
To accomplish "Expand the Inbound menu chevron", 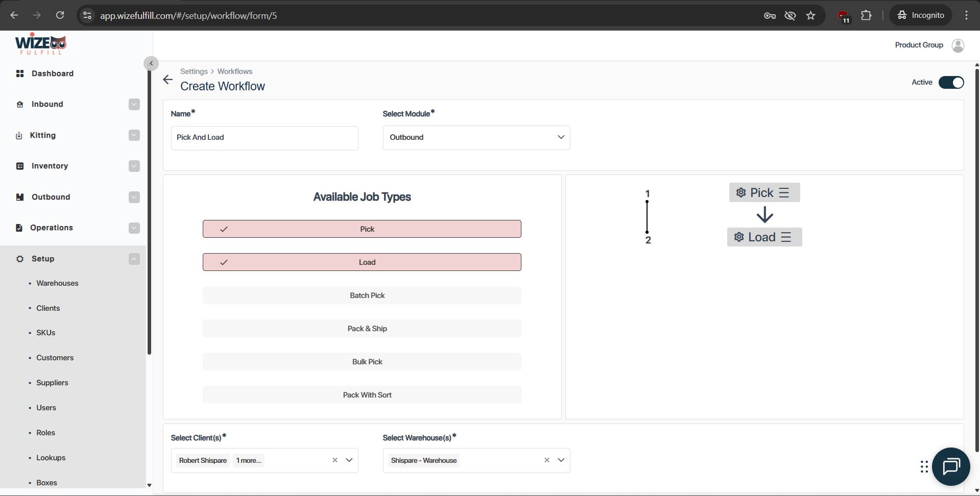I will [134, 104].
